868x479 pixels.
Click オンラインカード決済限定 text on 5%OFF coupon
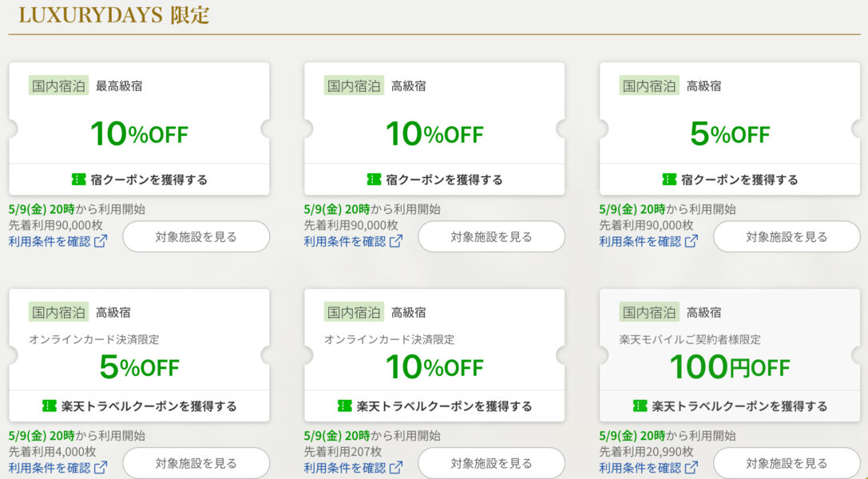(94, 339)
